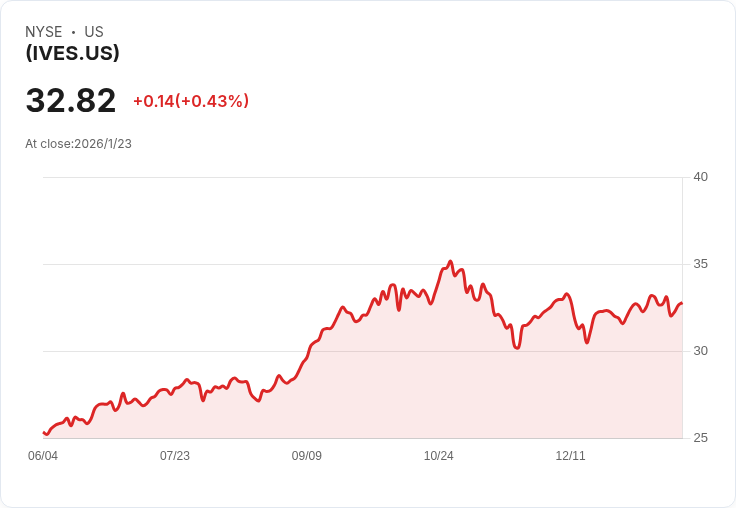Click the +0.14(+0.43%) price change
736x508 pixels.
tap(191, 101)
